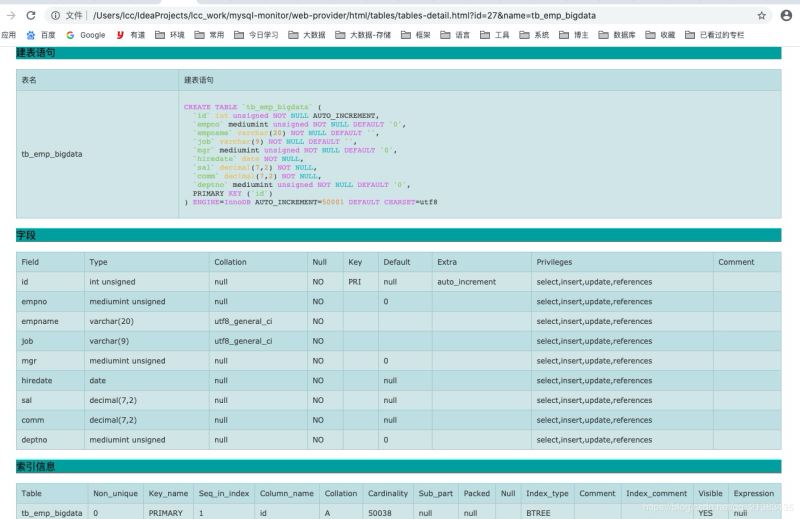Click the Cardinality index column header
This screenshot has height=519, width=800.
click(x=388, y=493)
